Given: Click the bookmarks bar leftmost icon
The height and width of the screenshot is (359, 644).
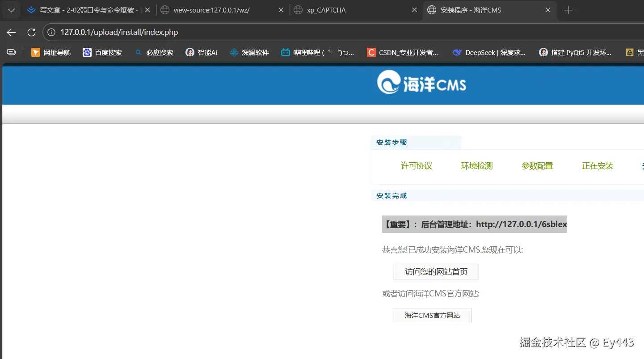Looking at the screenshot, I should pos(11,52).
